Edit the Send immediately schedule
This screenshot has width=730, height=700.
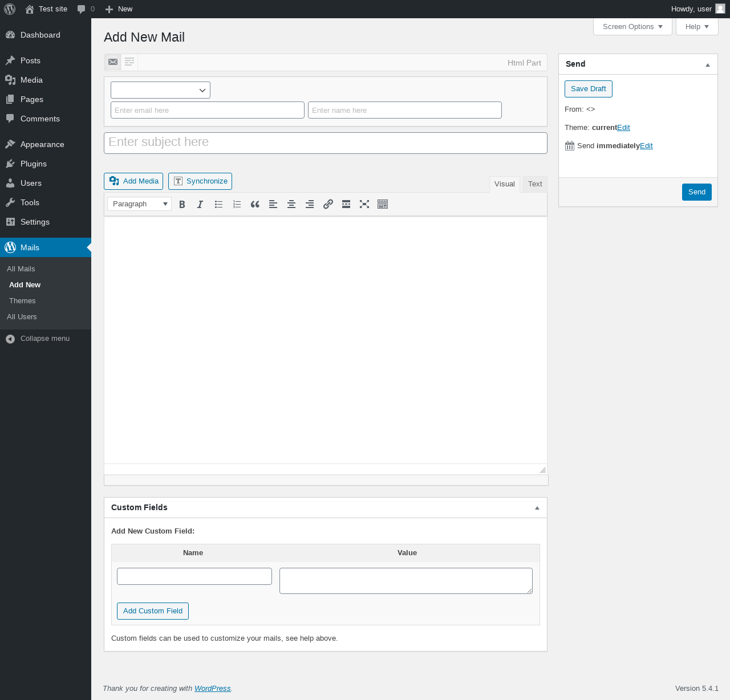646,146
